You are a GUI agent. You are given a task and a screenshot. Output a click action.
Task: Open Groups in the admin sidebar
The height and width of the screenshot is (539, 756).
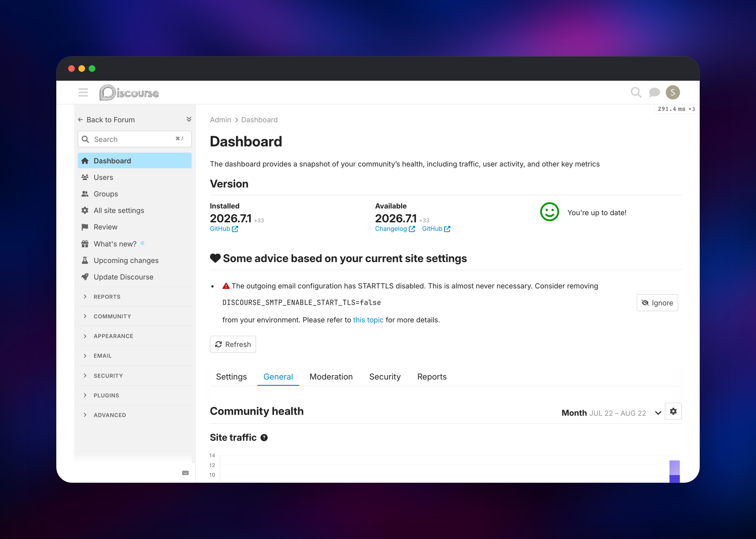[x=134, y=194]
